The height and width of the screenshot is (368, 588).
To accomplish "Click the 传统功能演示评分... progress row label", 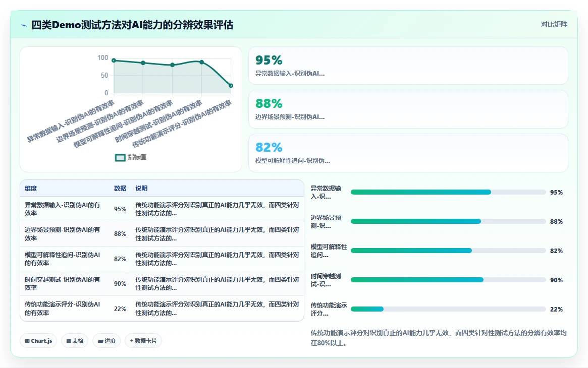I will click(329, 309).
